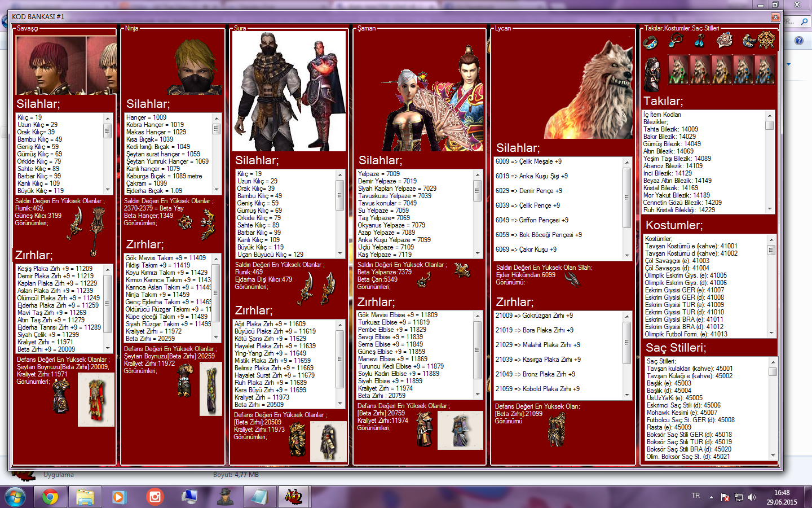This screenshot has height=508, width=812.
Task: Open the red camera app on the taskbar
Action: click(x=155, y=497)
